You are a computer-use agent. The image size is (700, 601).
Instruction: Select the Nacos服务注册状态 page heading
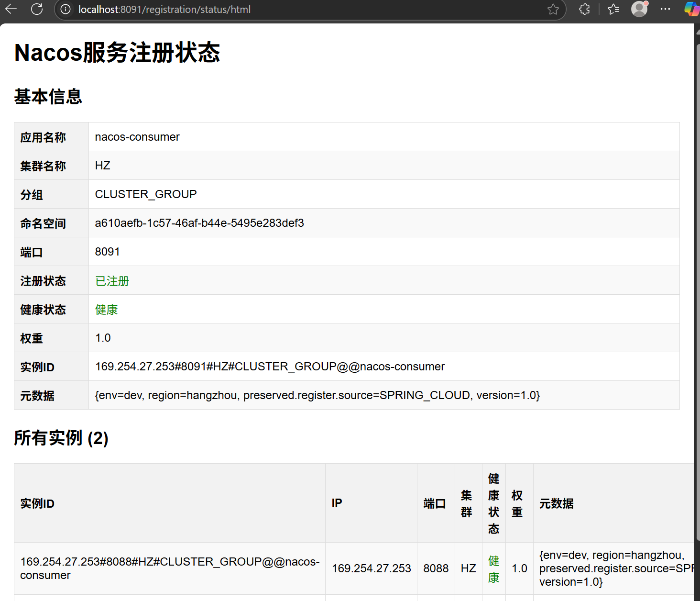point(117,53)
